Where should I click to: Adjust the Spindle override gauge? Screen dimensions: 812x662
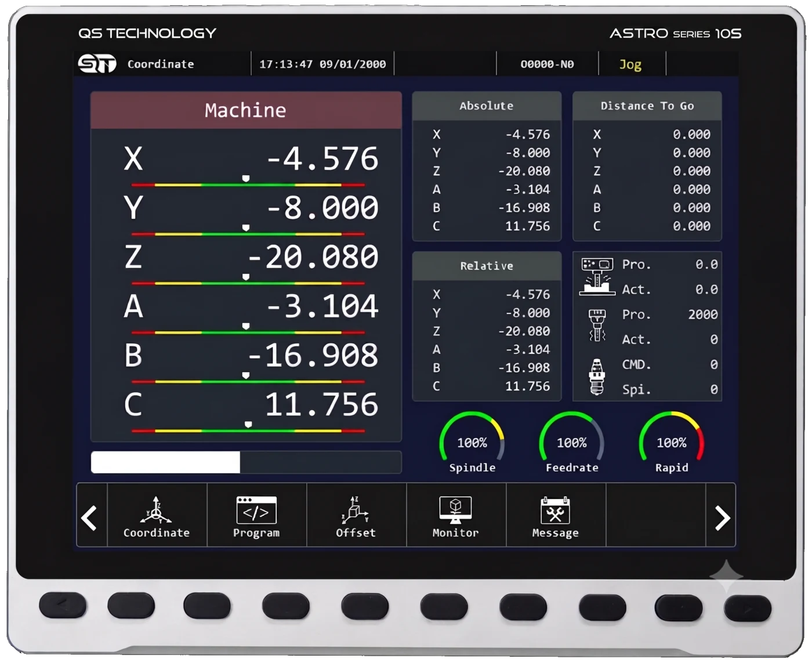[472, 442]
